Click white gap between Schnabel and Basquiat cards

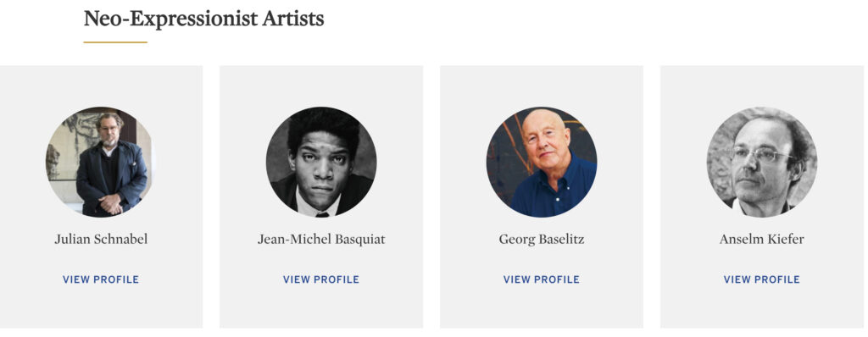coord(211,196)
